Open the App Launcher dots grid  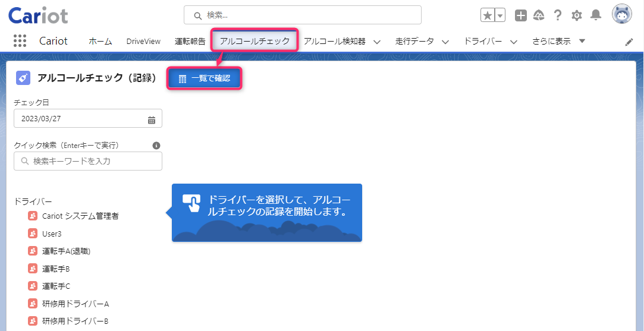20,40
